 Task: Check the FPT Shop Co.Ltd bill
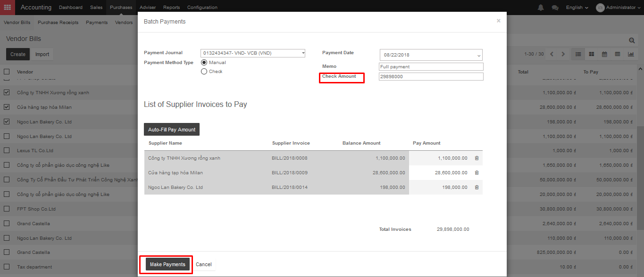point(7,209)
